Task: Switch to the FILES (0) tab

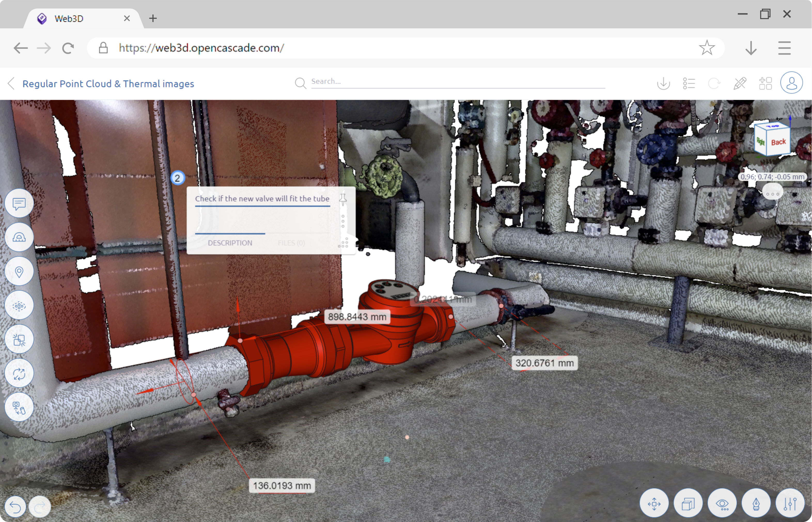Action: [291, 243]
